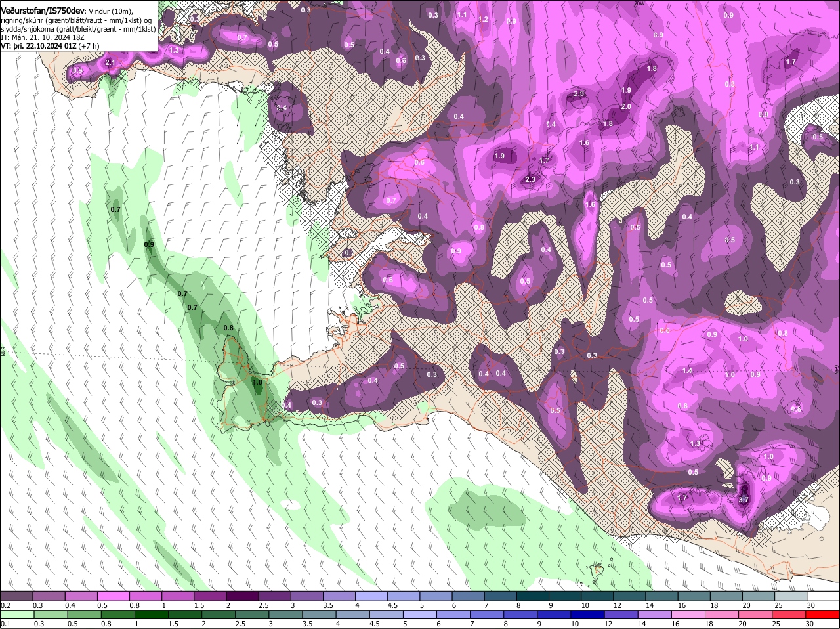Pick the purple legend swatch between 1 and 1.5
The width and height of the screenshot is (840, 629).
[x=178, y=595]
